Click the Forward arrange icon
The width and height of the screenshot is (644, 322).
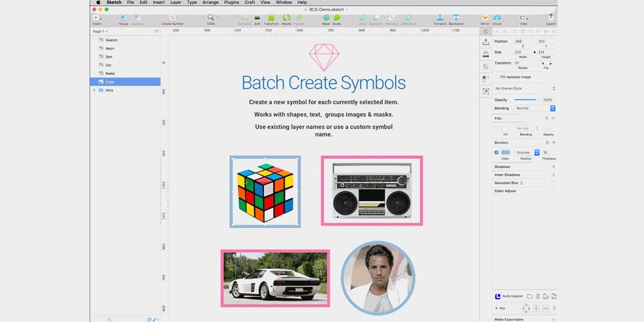click(x=440, y=17)
